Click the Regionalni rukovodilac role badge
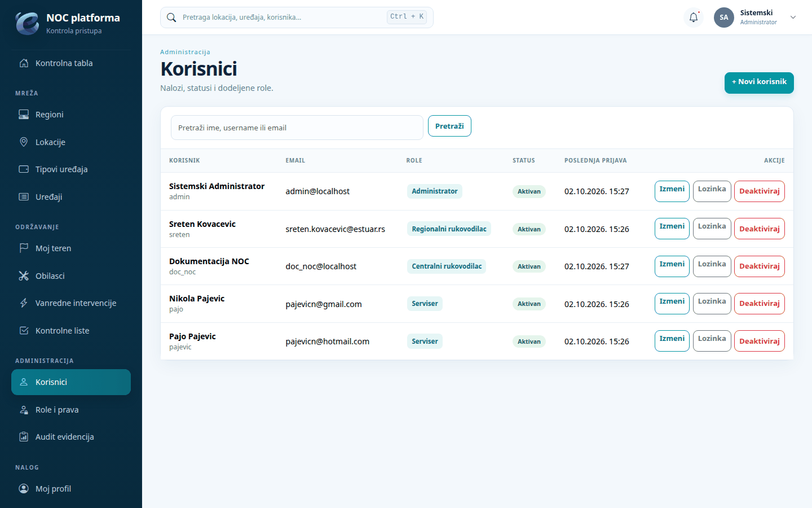Screen dimensions: 812x508 [x=449, y=229]
